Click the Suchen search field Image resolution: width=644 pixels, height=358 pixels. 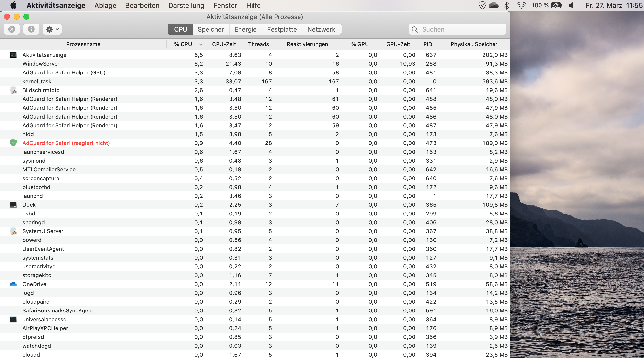tap(458, 29)
